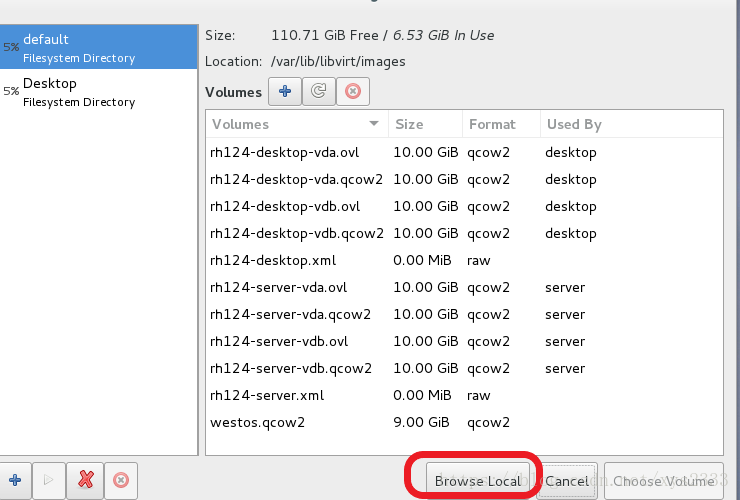Click the Cancel button
Image resolution: width=740 pixels, height=500 pixels.
coord(567,481)
